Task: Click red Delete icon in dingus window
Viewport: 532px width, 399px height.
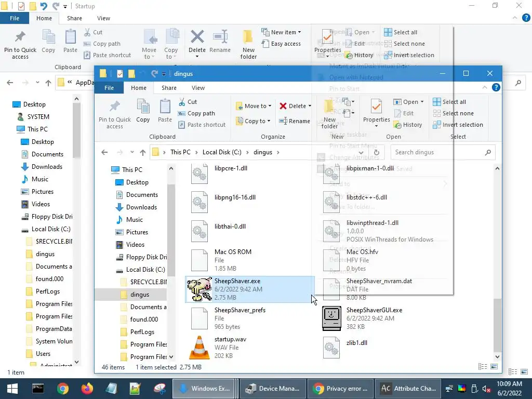Action: tap(283, 106)
